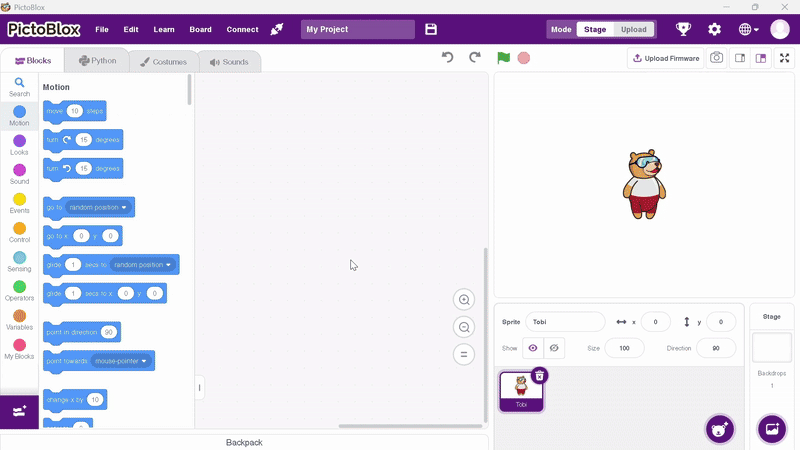
Task: Show the sprite with eye icon
Action: (533, 348)
